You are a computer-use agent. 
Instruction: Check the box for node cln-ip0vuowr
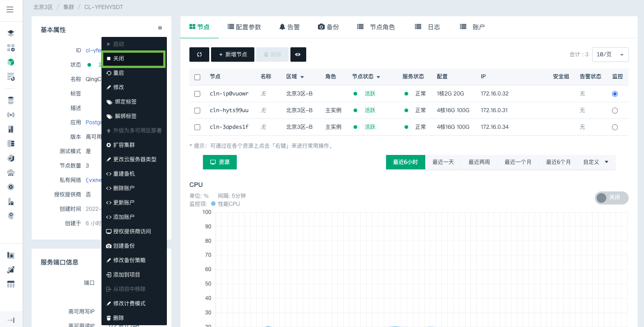pyautogui.click(x=197, y=94)
